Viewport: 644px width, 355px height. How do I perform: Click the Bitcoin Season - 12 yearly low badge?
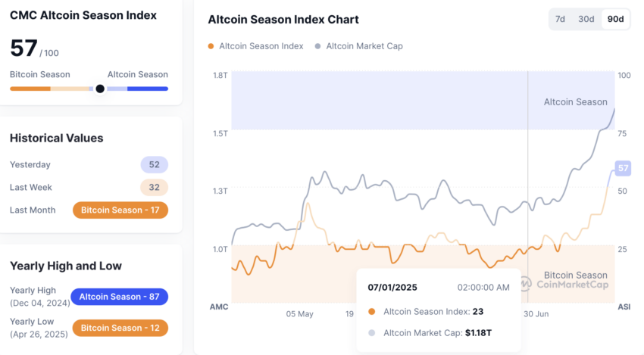120,328
